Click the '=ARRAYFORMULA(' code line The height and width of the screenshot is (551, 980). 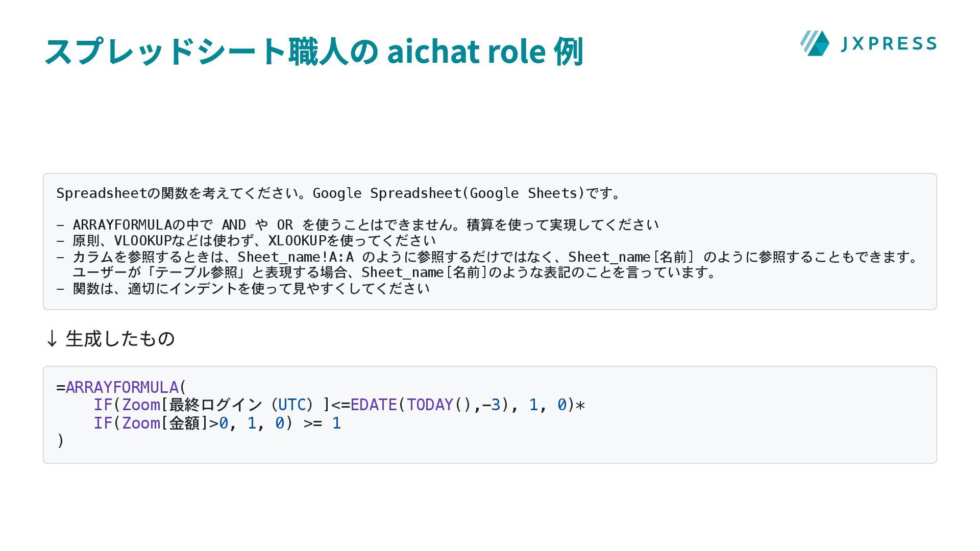click(121, 387)
